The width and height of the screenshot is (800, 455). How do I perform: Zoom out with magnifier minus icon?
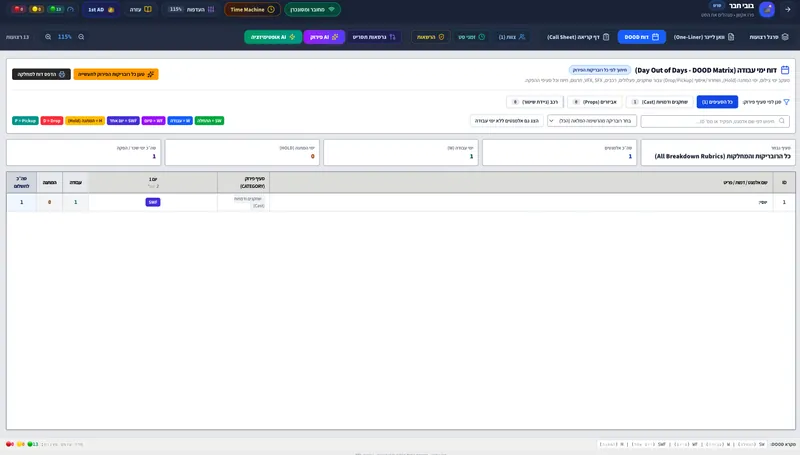tap(81, 37)
